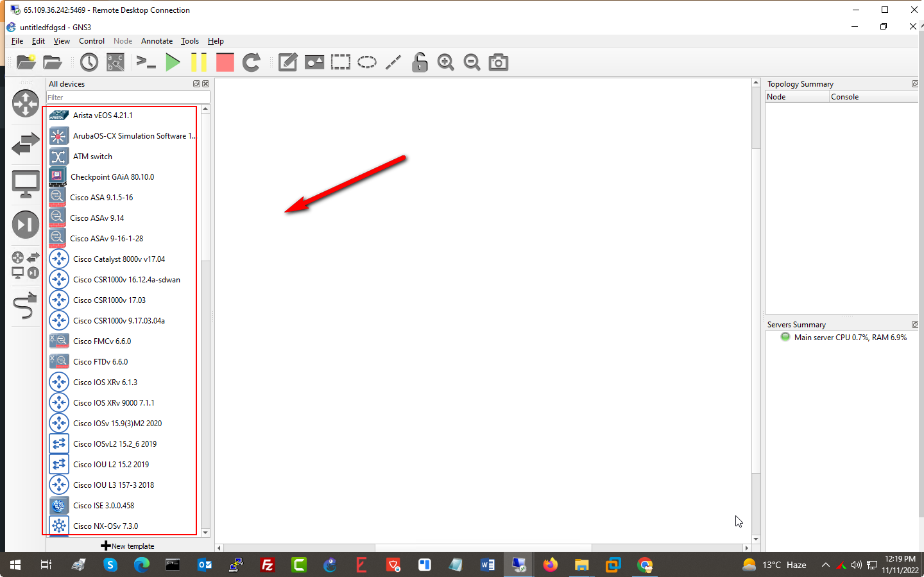Select Cisco IOSv 15.9(3)M2 2020 device
924x577 pixels.
117,424
